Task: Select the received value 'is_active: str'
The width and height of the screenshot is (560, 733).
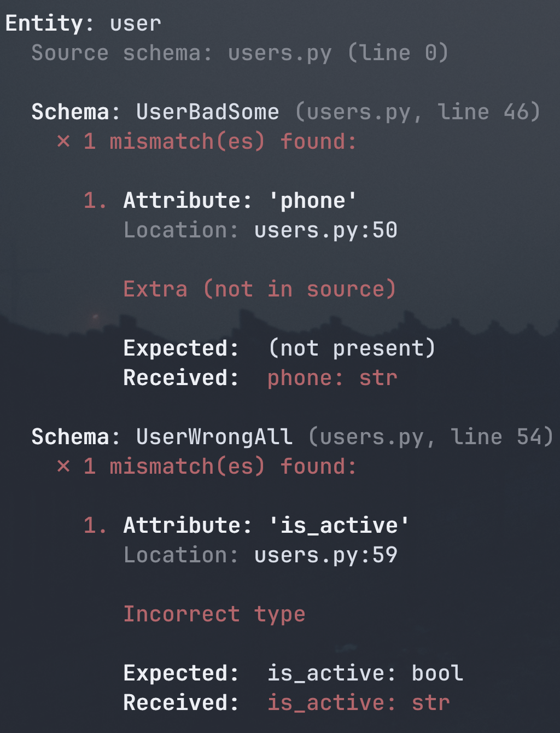Action: coord(358,703)
